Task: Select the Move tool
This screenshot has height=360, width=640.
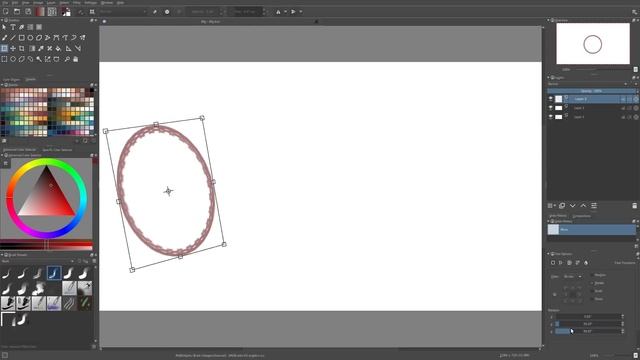Action: [x=13, y=48]
